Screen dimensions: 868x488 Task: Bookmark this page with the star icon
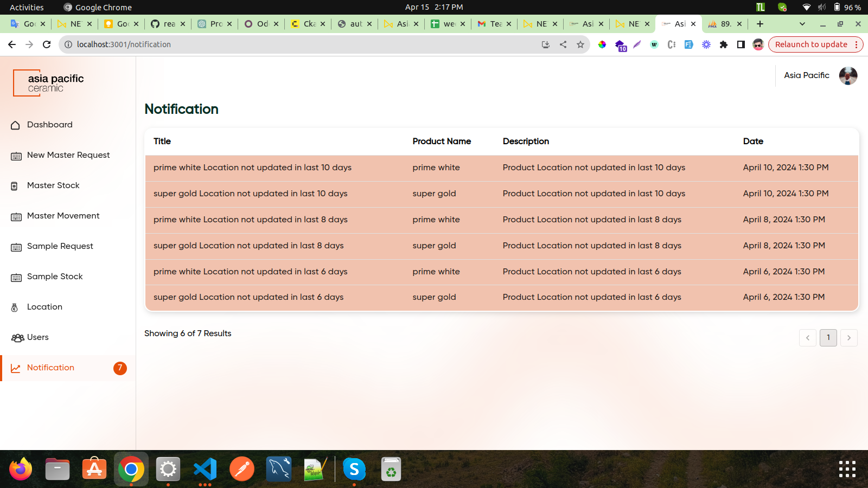pyautogui.click(x=580, y=44)
